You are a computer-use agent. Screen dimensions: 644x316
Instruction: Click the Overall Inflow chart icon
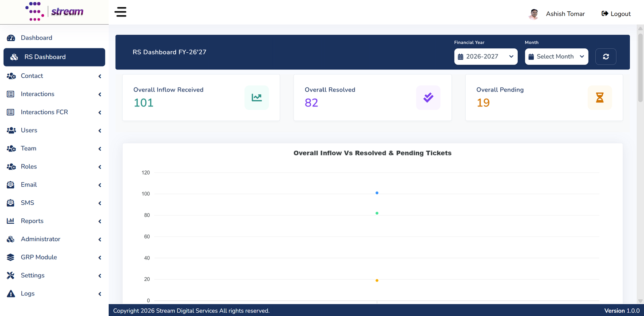click(x=257, y=98)
